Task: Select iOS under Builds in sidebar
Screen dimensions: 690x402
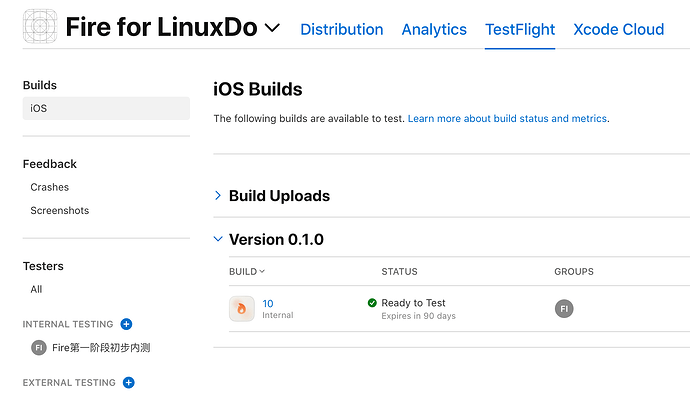Action: 106,108
